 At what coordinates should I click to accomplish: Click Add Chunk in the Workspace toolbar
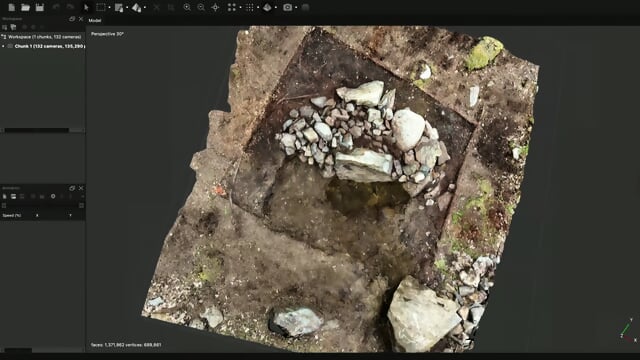pos(4,27)
